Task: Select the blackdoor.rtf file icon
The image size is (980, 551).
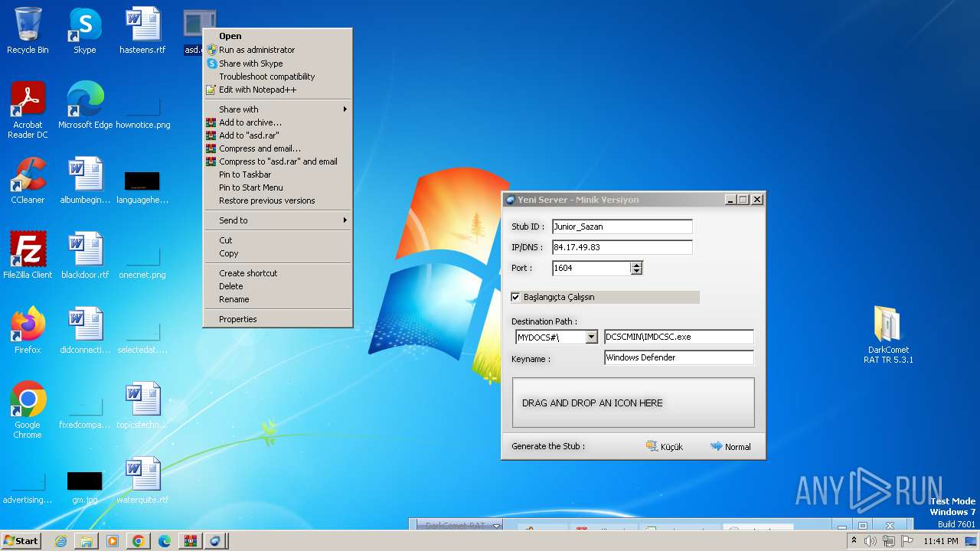Action: [85, 256]
